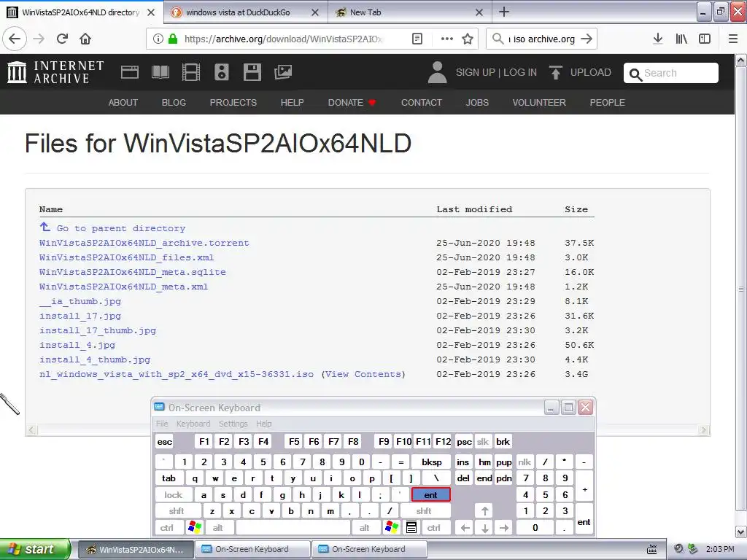Go to the browser Home icon
The image size is (747, 560).
85,39
